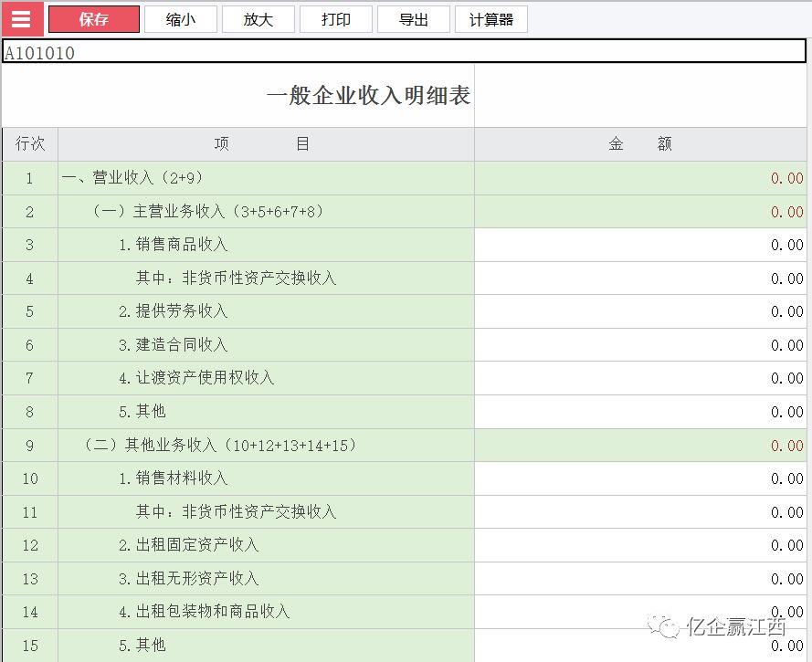Select amount cell for 让渡资产使用权收入
The width and height of the screenshot is (812, 662).
tap(640, 378)
